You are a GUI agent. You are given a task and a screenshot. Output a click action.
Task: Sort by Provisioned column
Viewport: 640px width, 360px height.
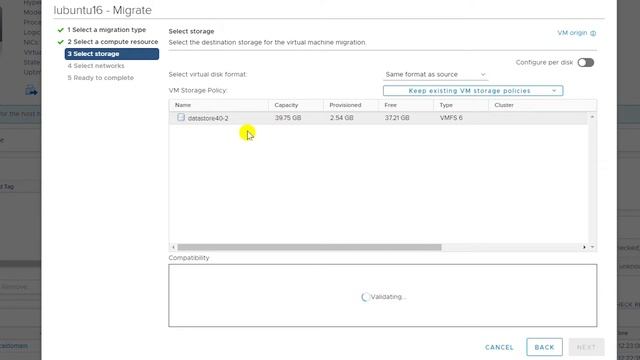point(345,105)
